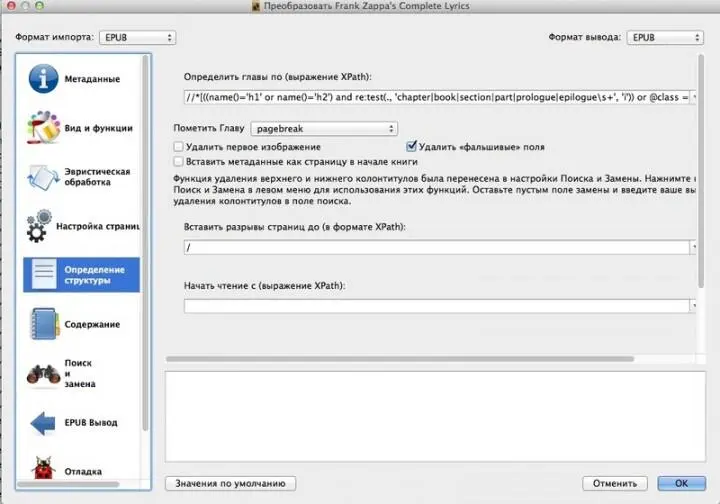Click Вставить разрывы страниц до label
The image size is (720, 504).
(294, 227)
